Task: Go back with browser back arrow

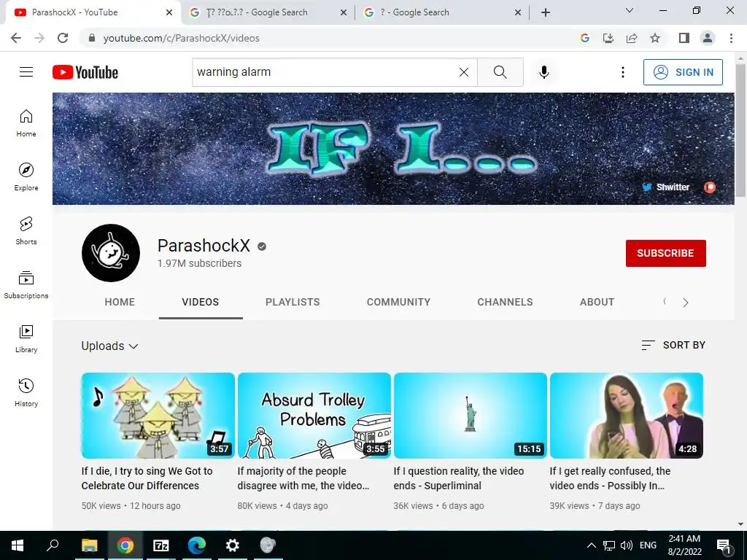Action: 16,38
